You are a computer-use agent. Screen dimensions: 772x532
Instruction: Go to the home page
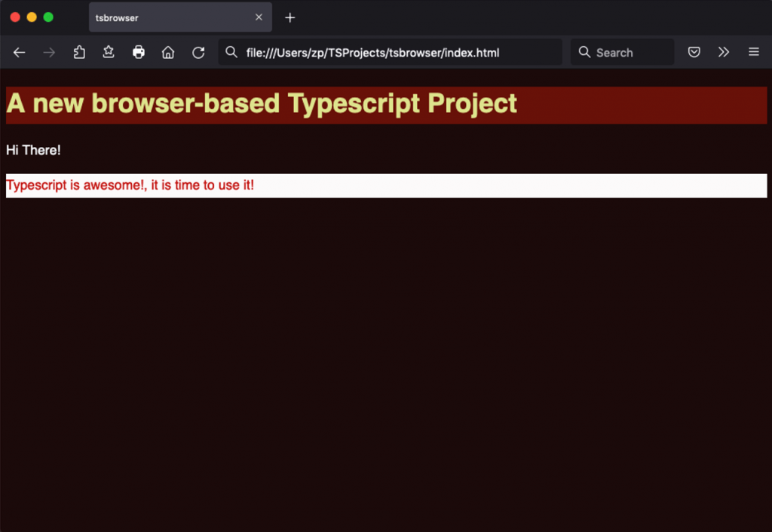pos(168,52)
